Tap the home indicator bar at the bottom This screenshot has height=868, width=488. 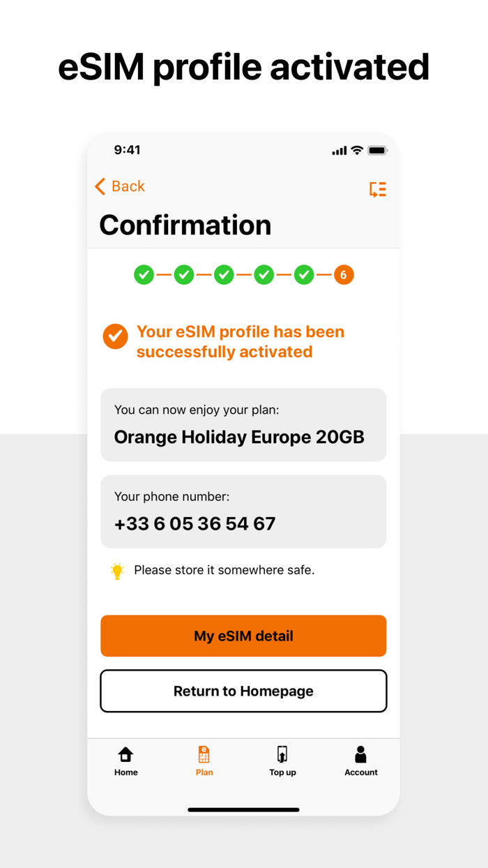[x=243, y=810]
